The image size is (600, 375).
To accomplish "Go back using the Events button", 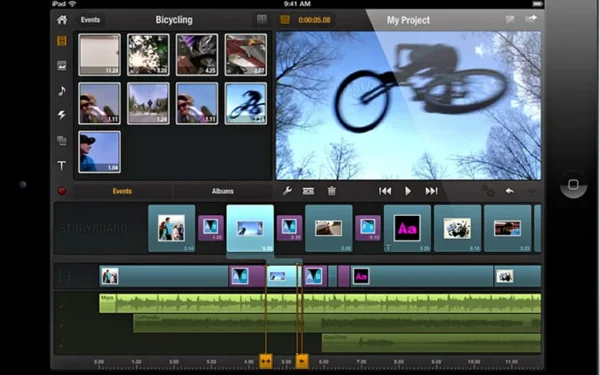I will pos(90,20).
